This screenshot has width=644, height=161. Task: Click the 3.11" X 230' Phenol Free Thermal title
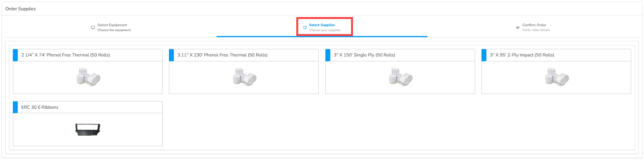coord(222,55)
